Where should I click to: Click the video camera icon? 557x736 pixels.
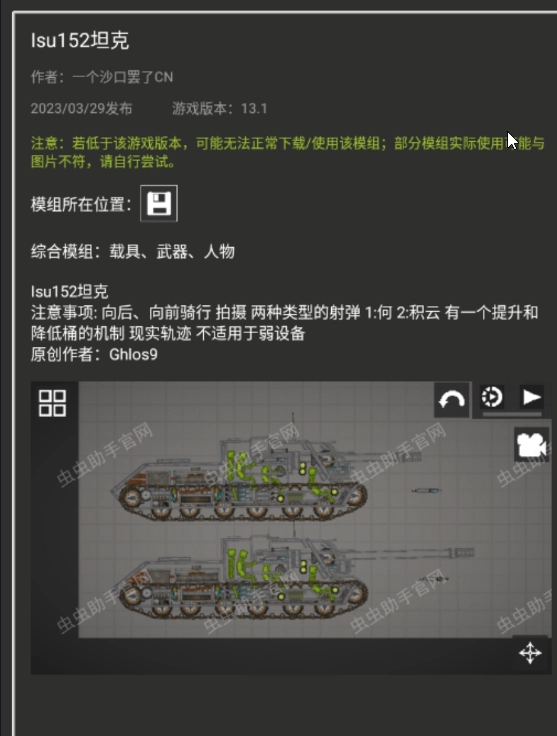pyautogui.click(x=531, y=445)
